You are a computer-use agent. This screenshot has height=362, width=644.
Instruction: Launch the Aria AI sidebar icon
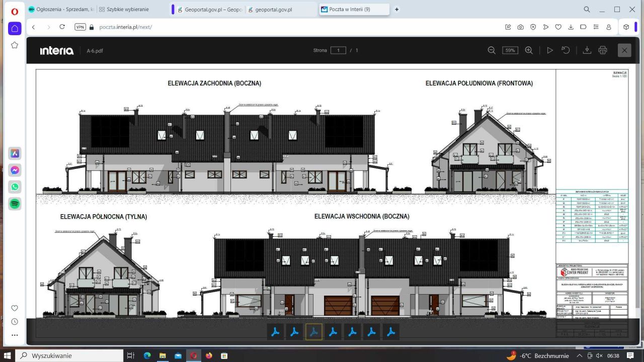[15, 153]
